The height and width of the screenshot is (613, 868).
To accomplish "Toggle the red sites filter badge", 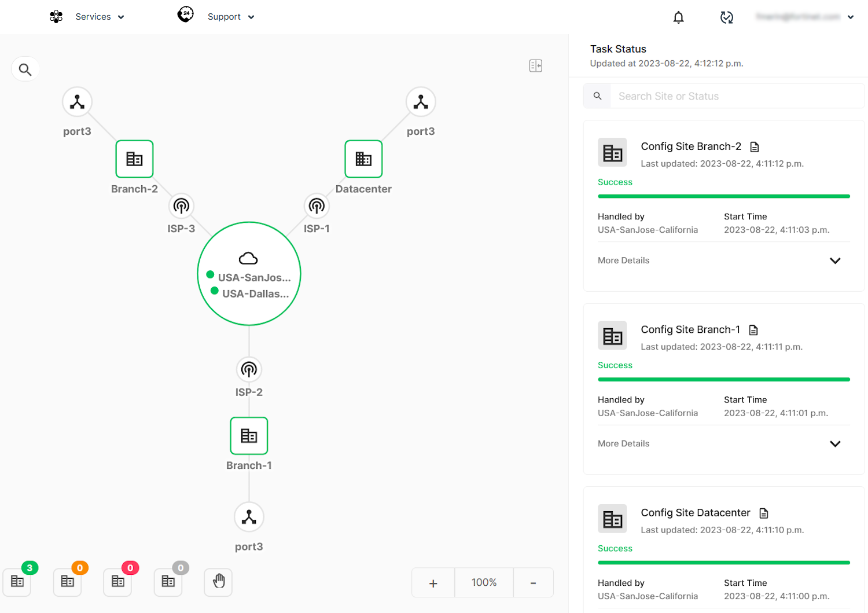I will tap(118, 581).
